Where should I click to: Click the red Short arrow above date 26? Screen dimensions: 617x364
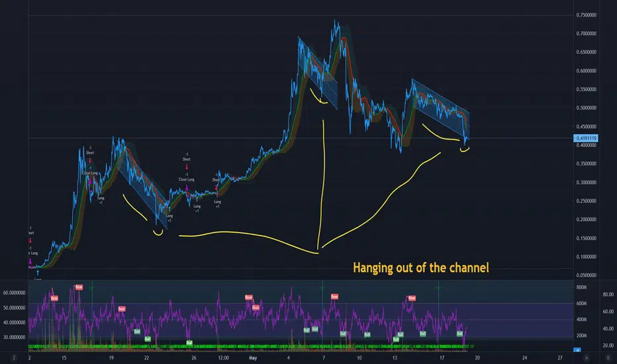click(187, 167)
